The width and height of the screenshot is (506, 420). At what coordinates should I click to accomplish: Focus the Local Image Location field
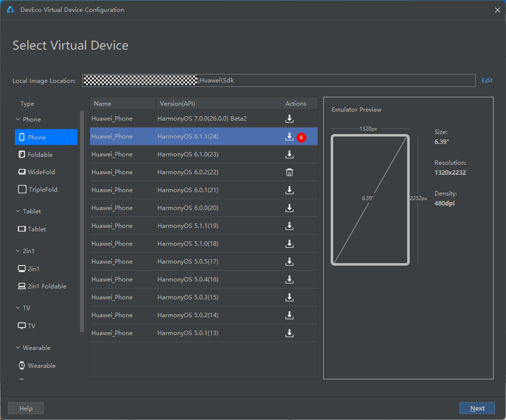(x=279, y=80)
